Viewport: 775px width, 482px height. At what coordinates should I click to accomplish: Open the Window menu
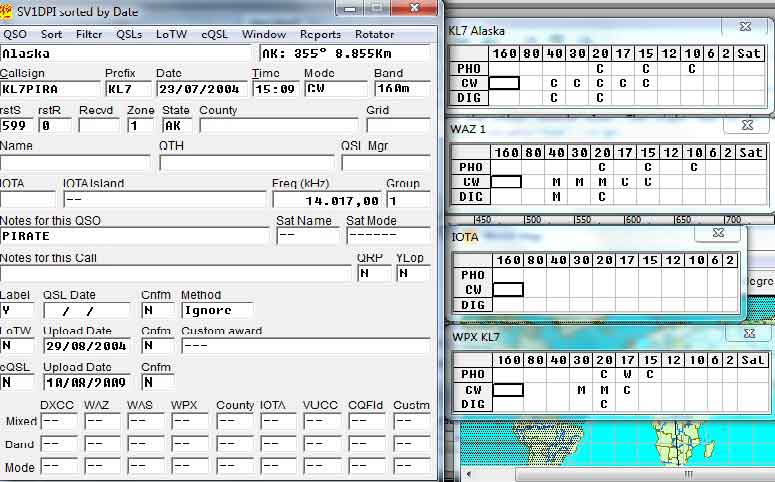pyautogui.click(x=263, y=34)
